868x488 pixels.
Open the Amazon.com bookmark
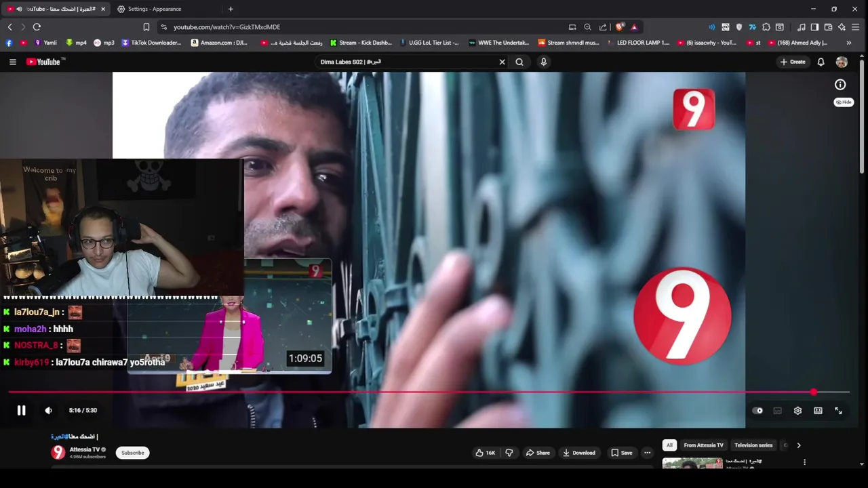tap(219, 43)
